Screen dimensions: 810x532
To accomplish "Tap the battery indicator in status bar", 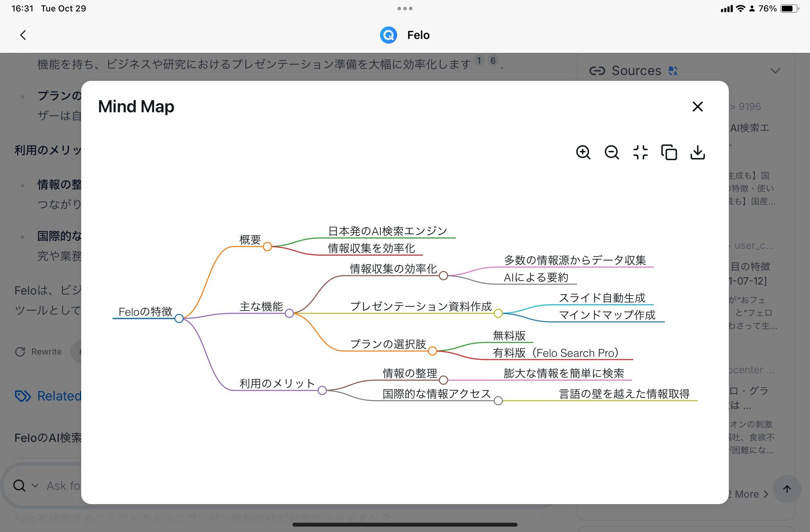I will (789, 9).
